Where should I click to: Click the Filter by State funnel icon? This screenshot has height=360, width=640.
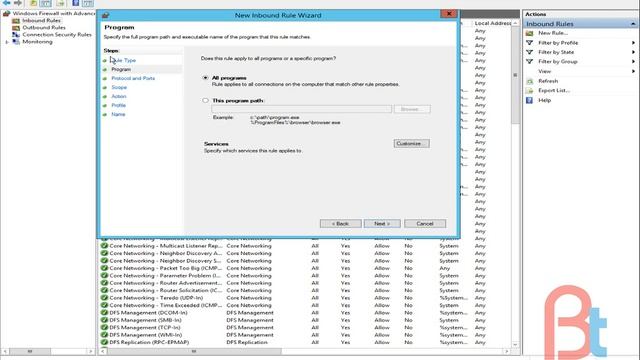click(529, 52)
